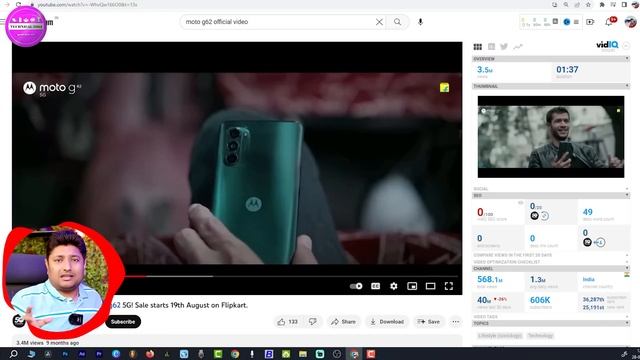Image resolution: width=640 pixels, height=360 pixels.
Task: Click the Lifestyle topic tag
Action: (500, 336)
